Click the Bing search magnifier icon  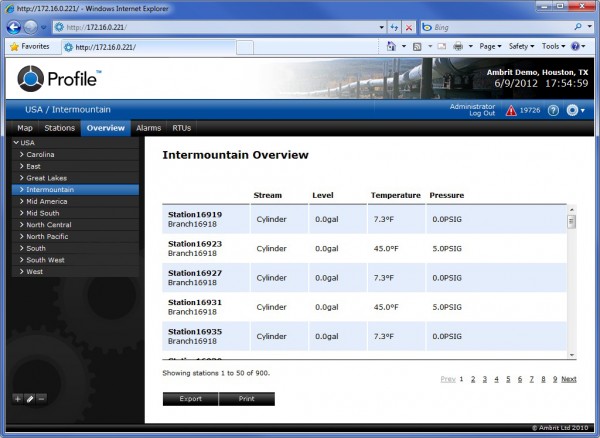tap(578, 27)
